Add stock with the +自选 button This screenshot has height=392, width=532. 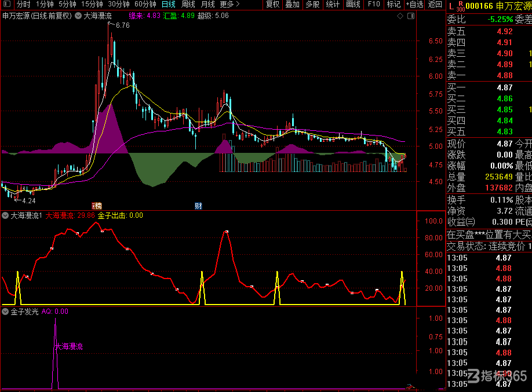(414, 5)
